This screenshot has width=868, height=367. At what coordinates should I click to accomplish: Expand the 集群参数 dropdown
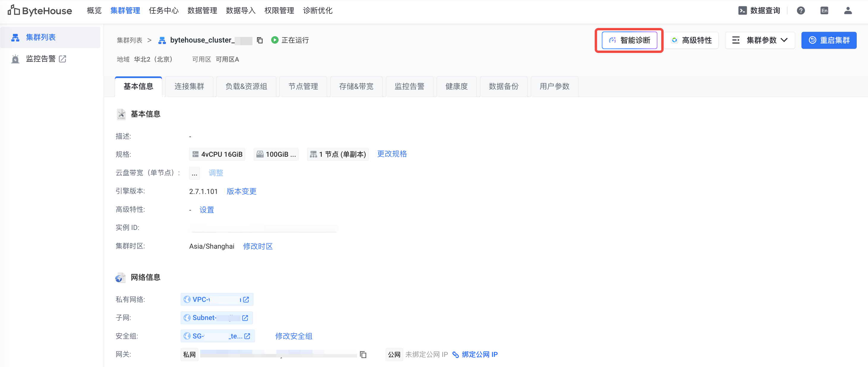click(x=760, y=40)
